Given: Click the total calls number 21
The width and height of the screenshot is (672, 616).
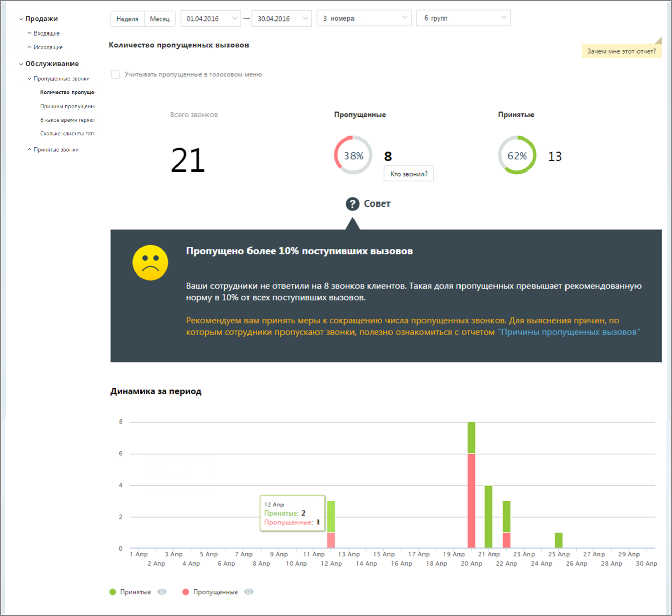Looking at the screenshot, I should [188, 160].
